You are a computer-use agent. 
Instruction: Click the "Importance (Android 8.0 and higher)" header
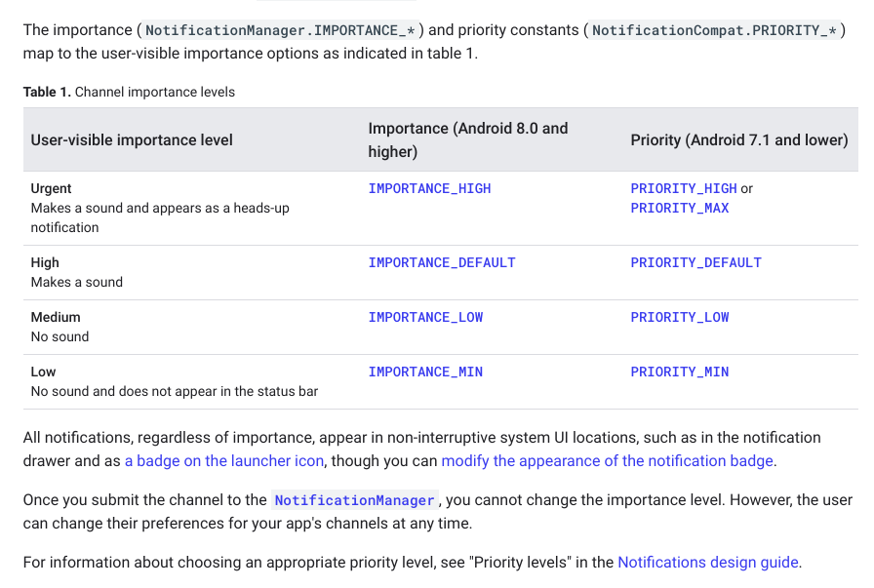tap(467, 139)
